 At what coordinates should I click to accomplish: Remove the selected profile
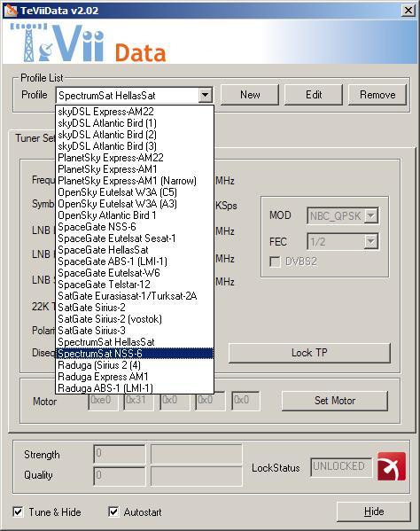pos(377,95)
